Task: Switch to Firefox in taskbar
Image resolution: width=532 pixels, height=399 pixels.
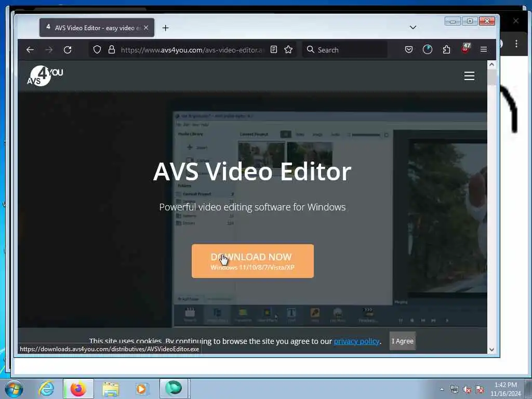Action: (x=78, y=389)
